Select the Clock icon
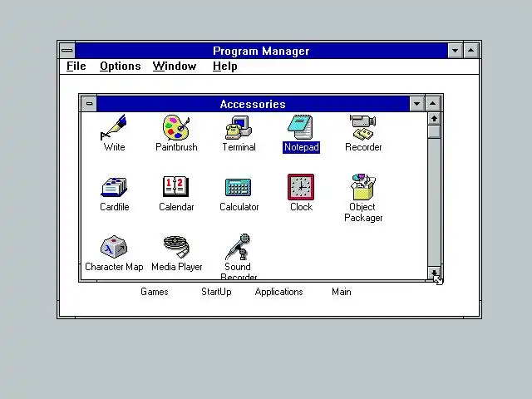This screenshot has width=532, height=399. (x=301, y=187)
